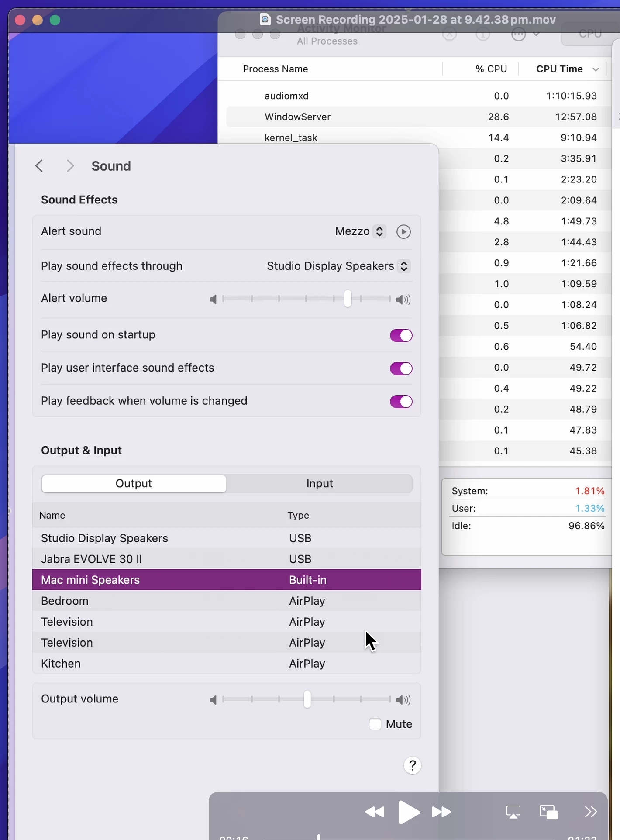Open the help question mark button

(413, 765)
